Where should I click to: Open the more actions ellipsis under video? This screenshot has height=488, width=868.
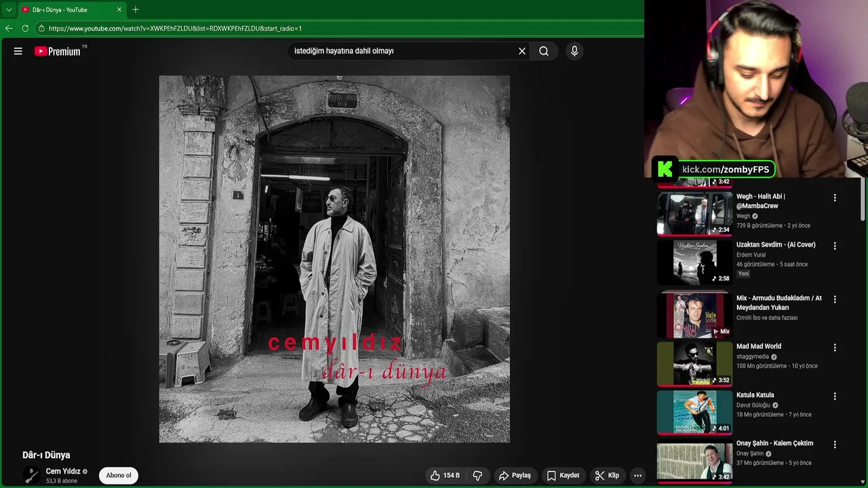637,476
